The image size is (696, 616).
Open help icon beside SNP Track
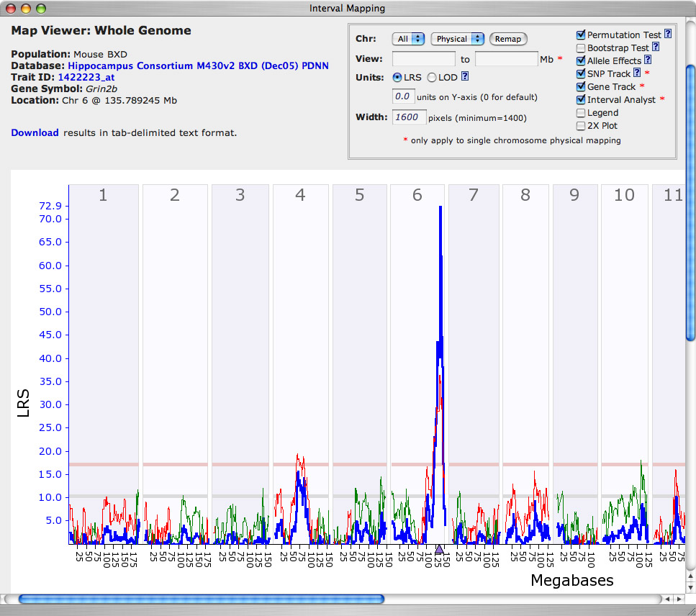click(x=637, y=73)
